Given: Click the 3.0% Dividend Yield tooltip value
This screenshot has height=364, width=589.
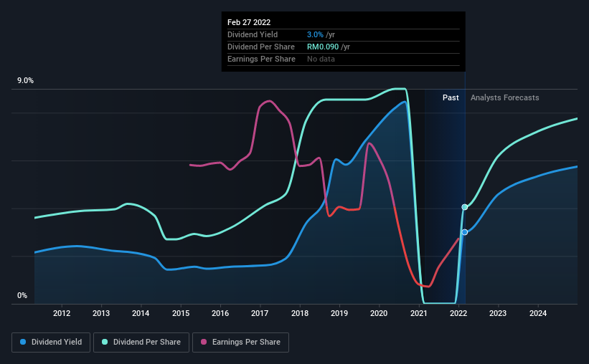Looking at the screenshot, I should tap(314, 34).
